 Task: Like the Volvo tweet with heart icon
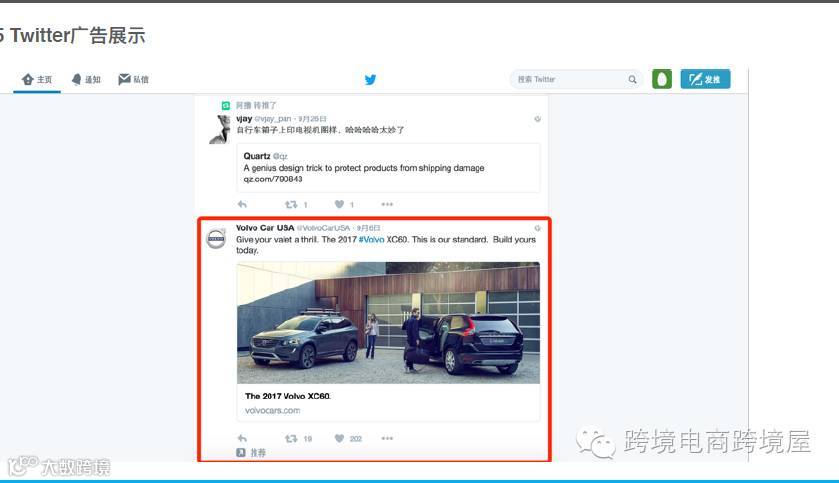coord(339,439)
